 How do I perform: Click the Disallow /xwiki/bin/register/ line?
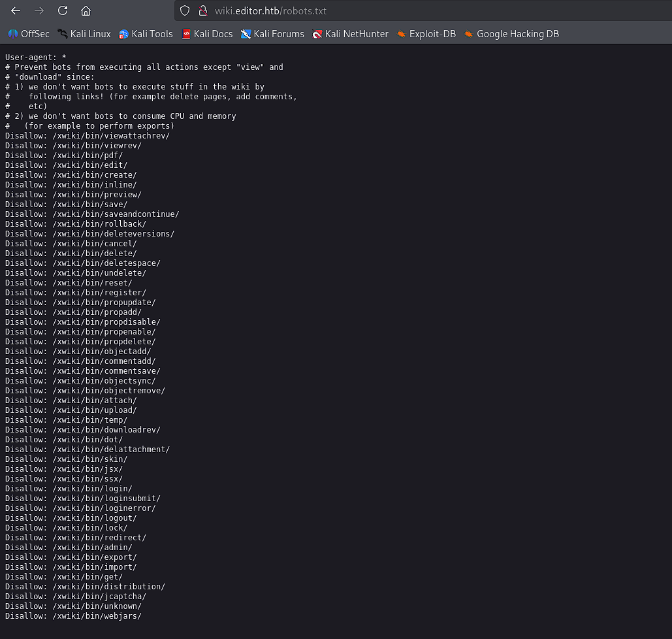click(x=76, y=293)
